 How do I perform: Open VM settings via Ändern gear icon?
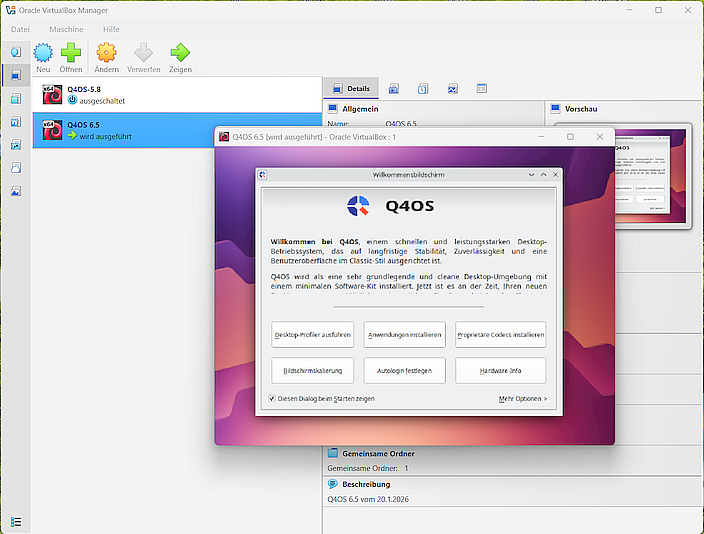point(106,53)
